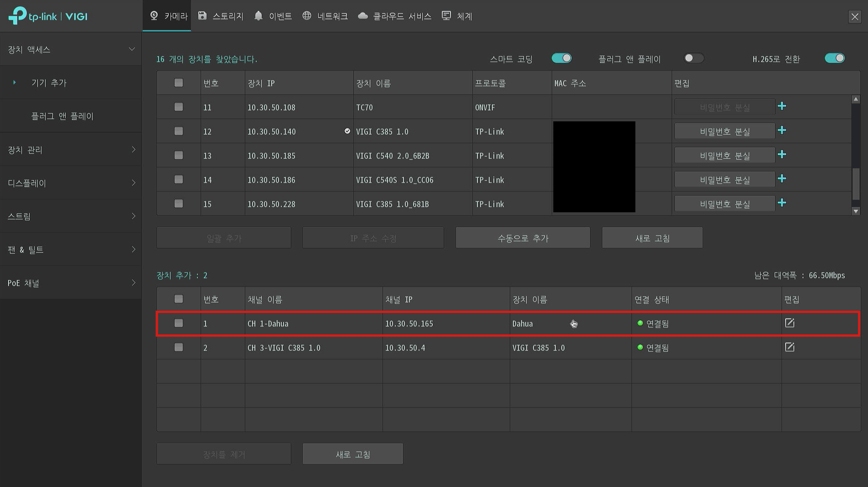Viewport: 868px width, 487px height.
Task: Add device 10.30.50.108 with plus icon
Action: (782, 106)
